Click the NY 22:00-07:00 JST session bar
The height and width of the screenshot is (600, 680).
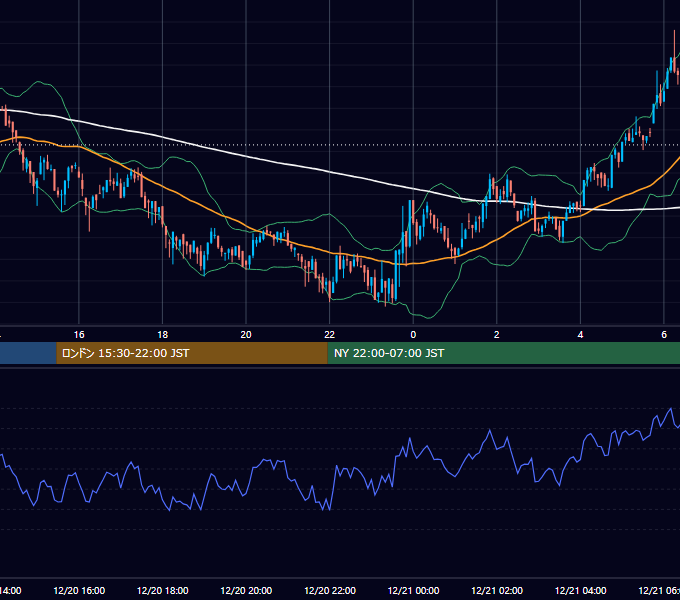[x=503, y=353]
